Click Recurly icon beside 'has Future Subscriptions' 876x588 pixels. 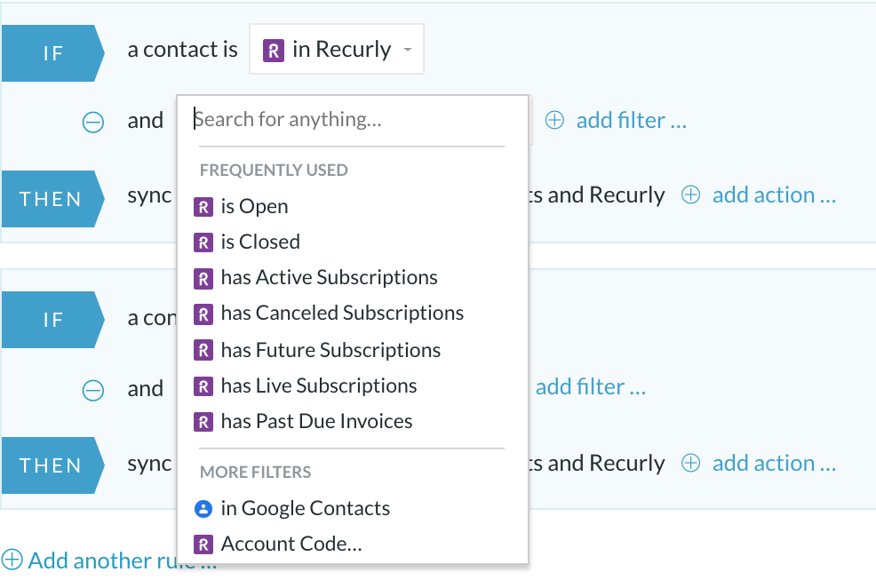[203, 350]
